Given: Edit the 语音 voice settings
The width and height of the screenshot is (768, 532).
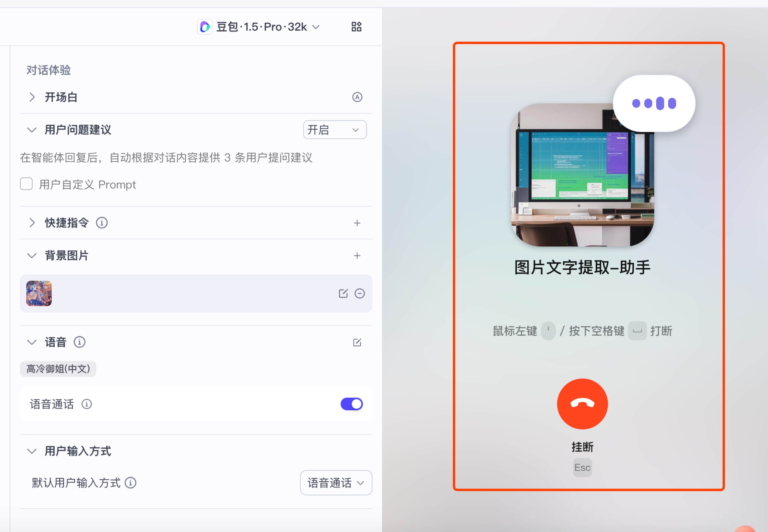Looking at the screenshot, I should coord(357,342).
